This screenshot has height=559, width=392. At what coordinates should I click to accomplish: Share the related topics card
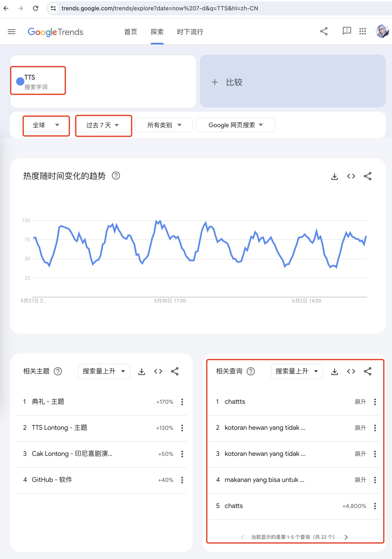(175, 371)
